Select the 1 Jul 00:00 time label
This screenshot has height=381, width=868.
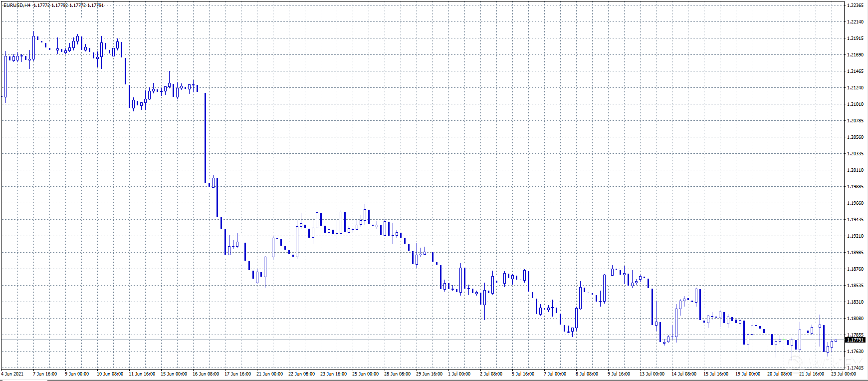pos(459,374)
